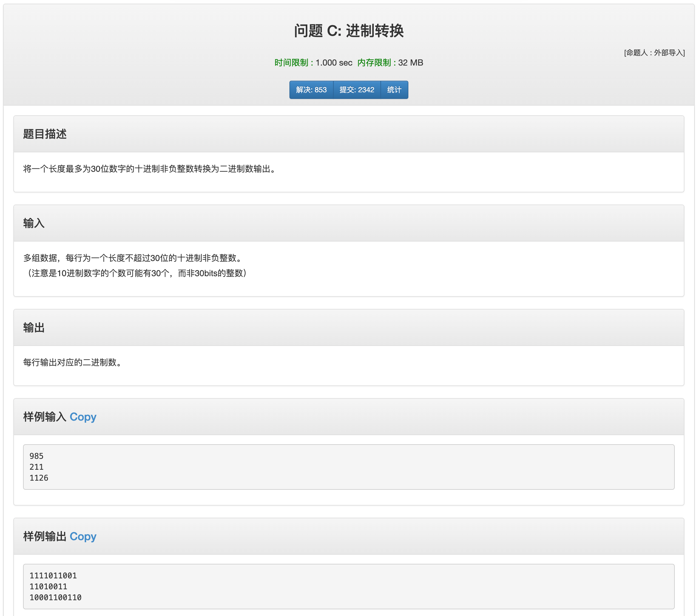Click the 样例输出 heading text
699x616 pixels.
[x=45, y=536]
